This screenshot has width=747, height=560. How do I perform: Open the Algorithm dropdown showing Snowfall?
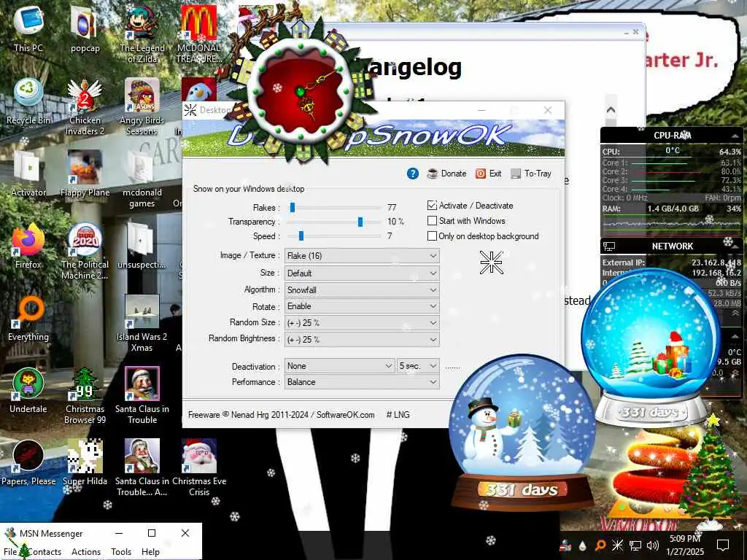(362, 290)
